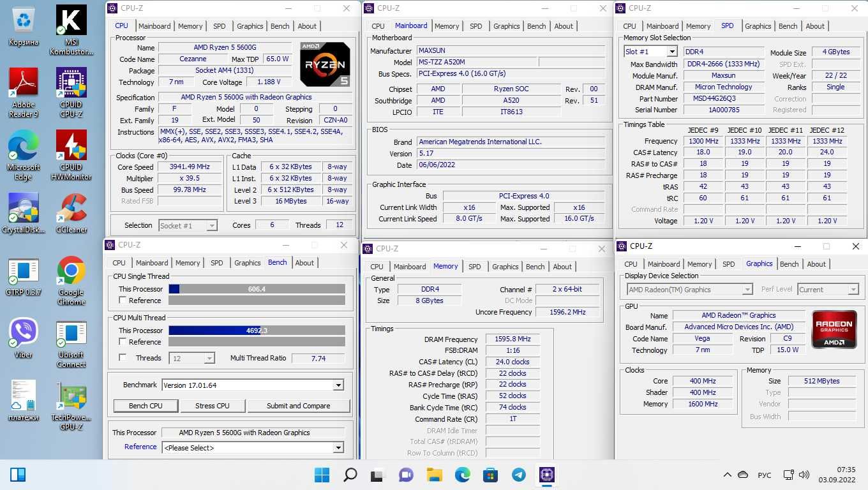
Task: Open CrystalDisk desktop shortcut
Action: [24, 214]
